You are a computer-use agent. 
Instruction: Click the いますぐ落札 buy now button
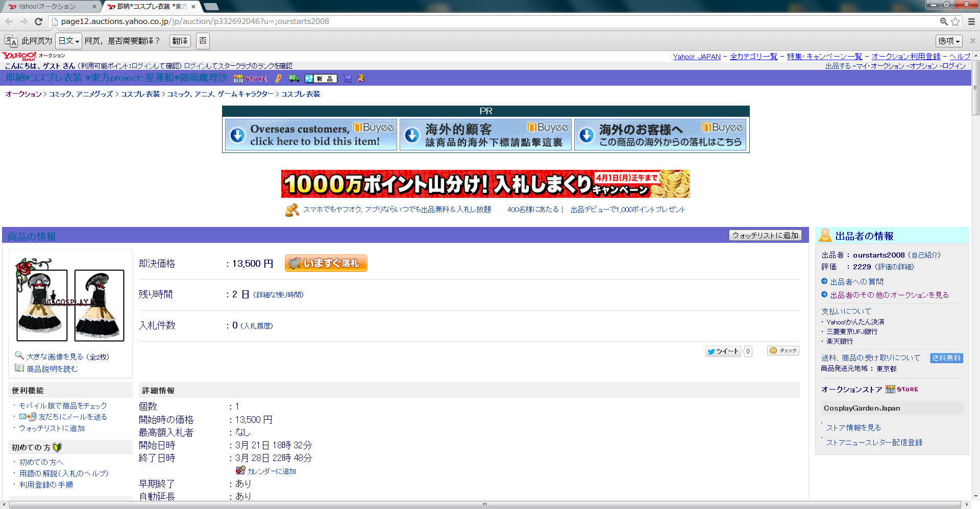click(326, 263)
